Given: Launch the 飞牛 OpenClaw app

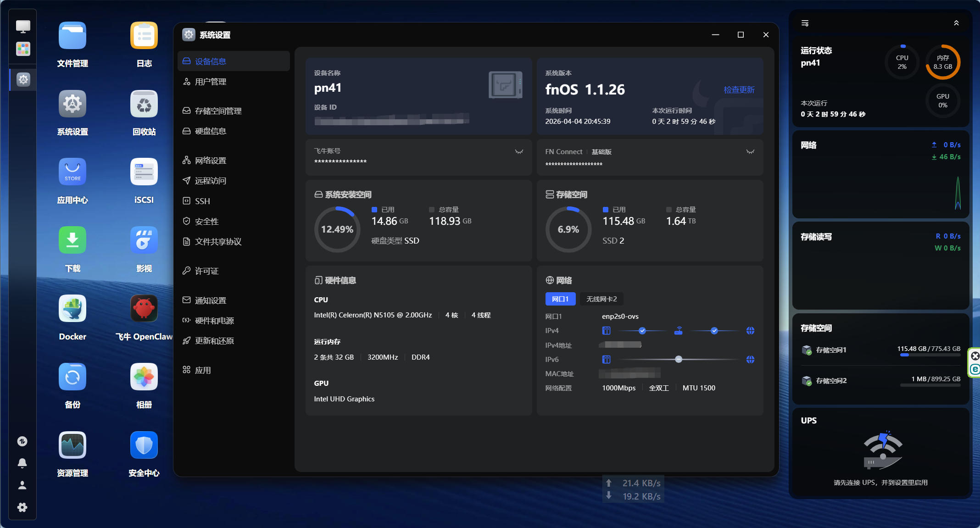Looking at the screenshot, I should pyautogui.click(x=144, y=309).
